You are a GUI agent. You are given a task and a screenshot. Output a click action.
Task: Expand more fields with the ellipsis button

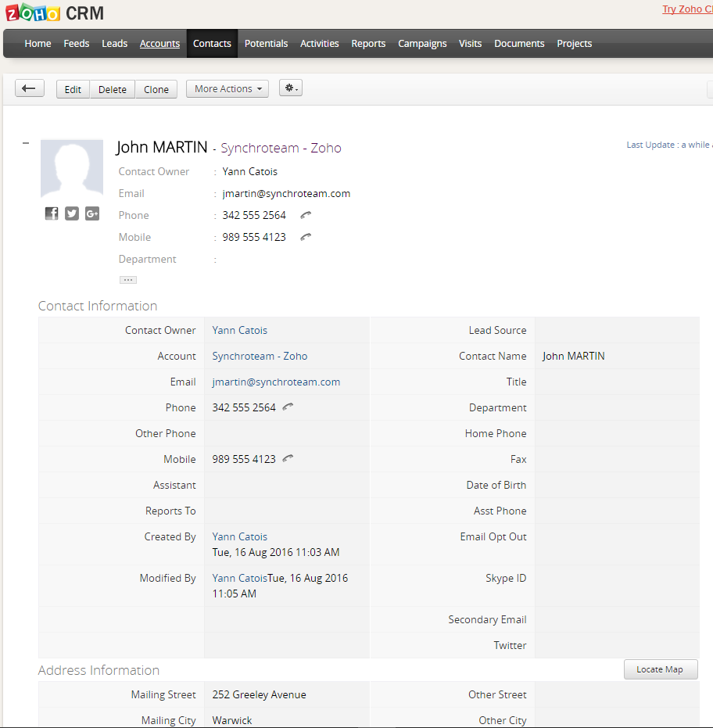pos(128,279)
